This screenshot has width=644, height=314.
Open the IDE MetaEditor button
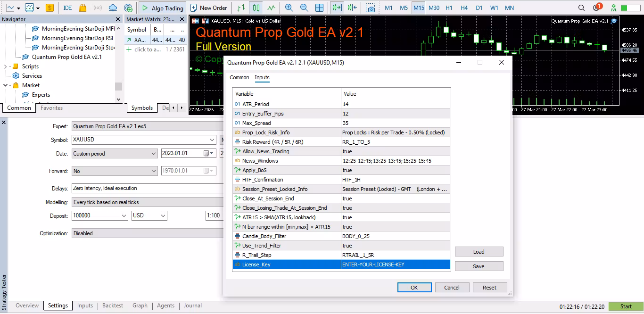[67, 8]
